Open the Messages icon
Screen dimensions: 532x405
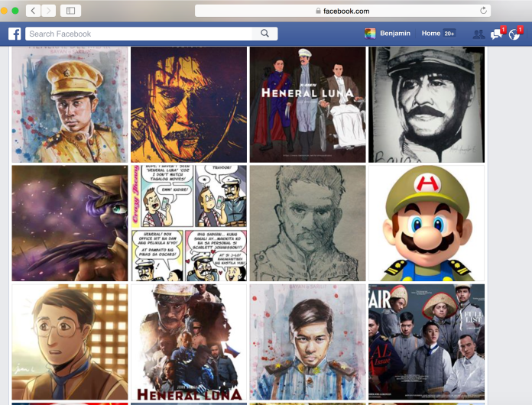pyautogui.click(x=497, y=34)
